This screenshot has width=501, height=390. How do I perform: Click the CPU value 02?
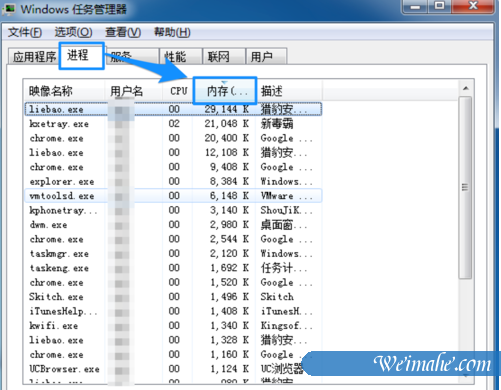coord(174,124)
